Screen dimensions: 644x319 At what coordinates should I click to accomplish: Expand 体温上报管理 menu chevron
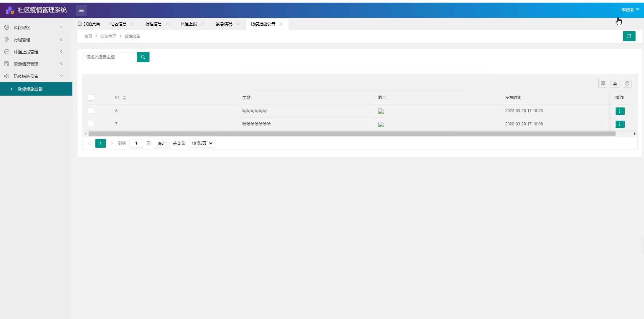pos(61,51)
